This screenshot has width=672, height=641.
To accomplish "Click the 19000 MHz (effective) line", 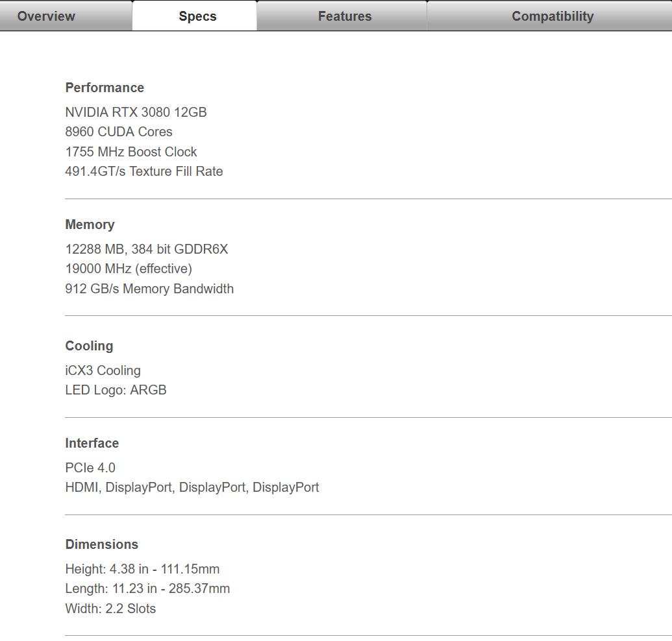I will point(129,269).
